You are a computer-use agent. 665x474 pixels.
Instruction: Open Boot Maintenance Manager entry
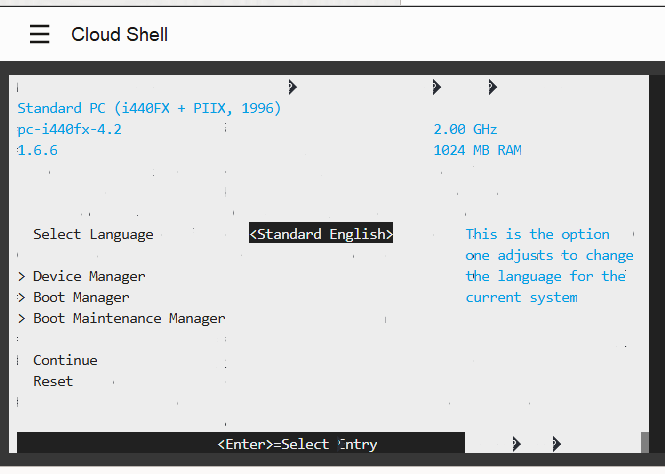click(x=129, y=318)
